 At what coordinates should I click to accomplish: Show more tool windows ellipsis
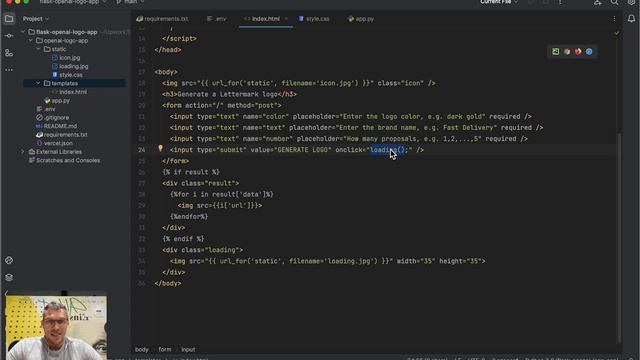click(x=9, y=70)
